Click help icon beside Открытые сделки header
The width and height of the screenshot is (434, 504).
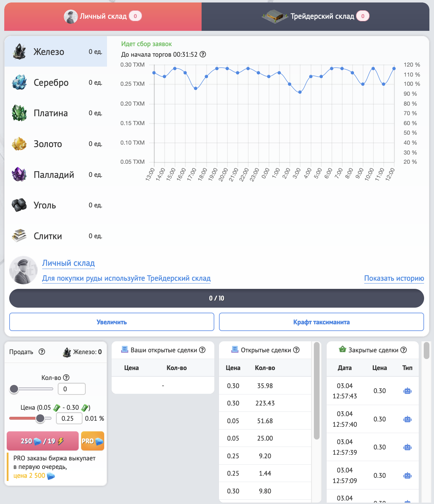(x=297, y=350)
